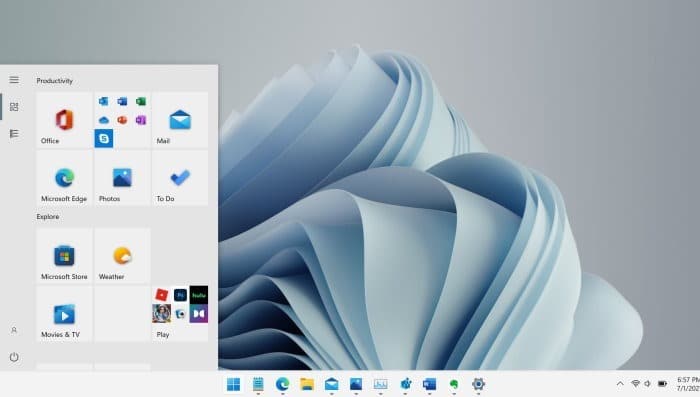700x397 pixels.
Task: Show pinned tiles view in Start sidebar
Action: 14,107
